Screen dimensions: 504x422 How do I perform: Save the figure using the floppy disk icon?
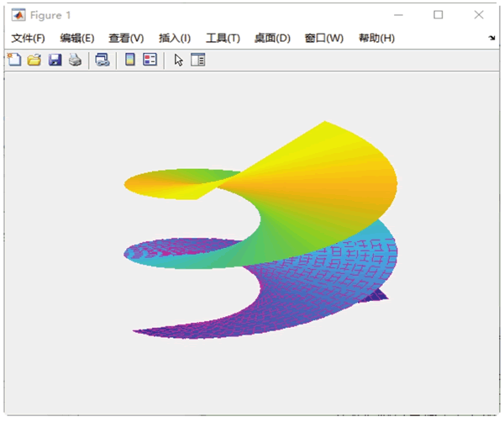coord(55,60)
